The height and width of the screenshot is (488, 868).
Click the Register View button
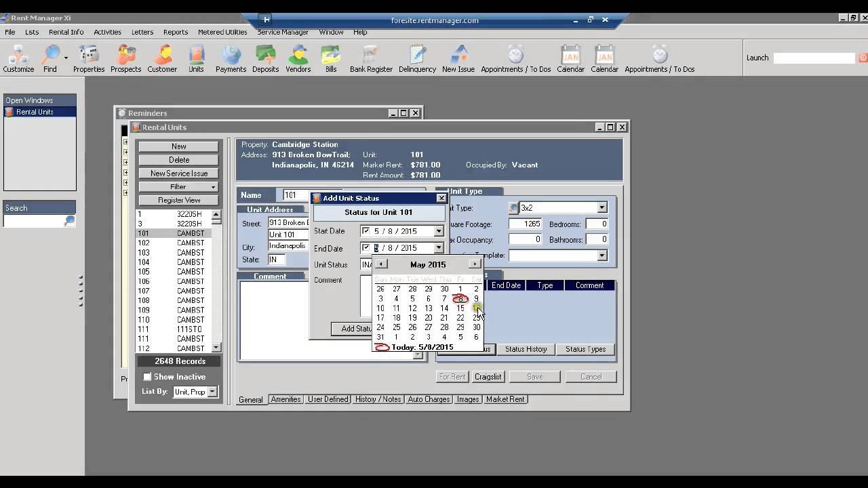179,201
